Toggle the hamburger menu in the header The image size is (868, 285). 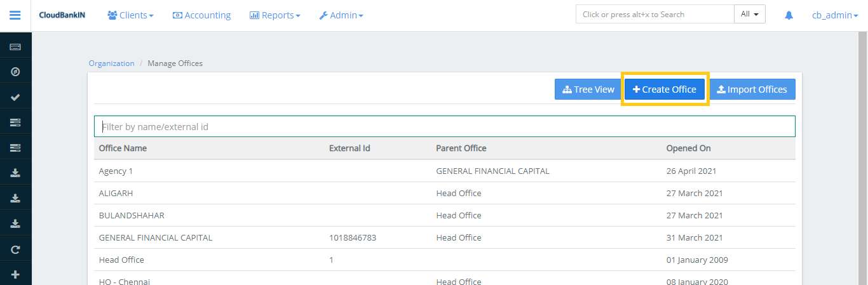pyautogui.click(x=15, y=15)
